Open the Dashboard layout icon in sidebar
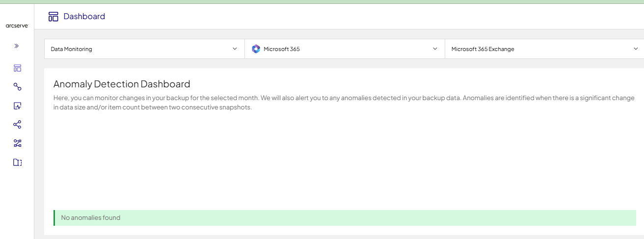This screenshot has height=239, width=644. pyautogui.click(x=17, y=68)
